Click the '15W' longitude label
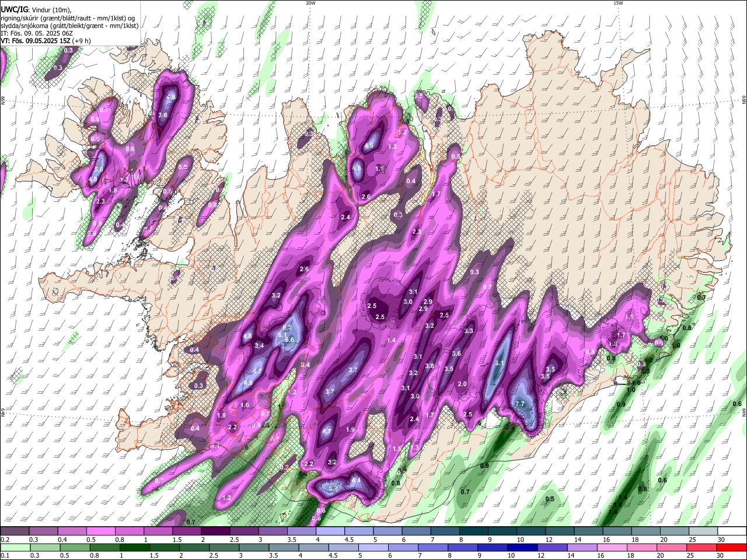Viewport: 747px width, 560px height. click(x=618, y=3)
